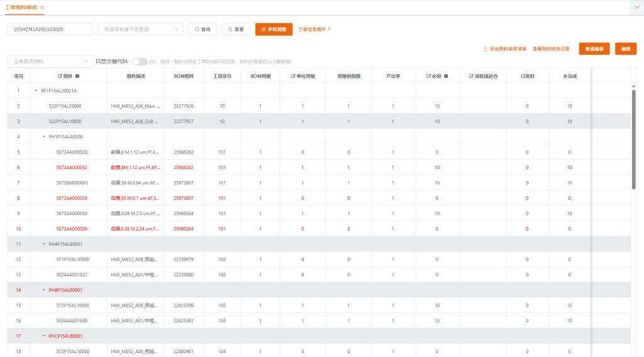Open 查看物料修改记录 link
Screen dimensions: 644x357
click(551, 49)
